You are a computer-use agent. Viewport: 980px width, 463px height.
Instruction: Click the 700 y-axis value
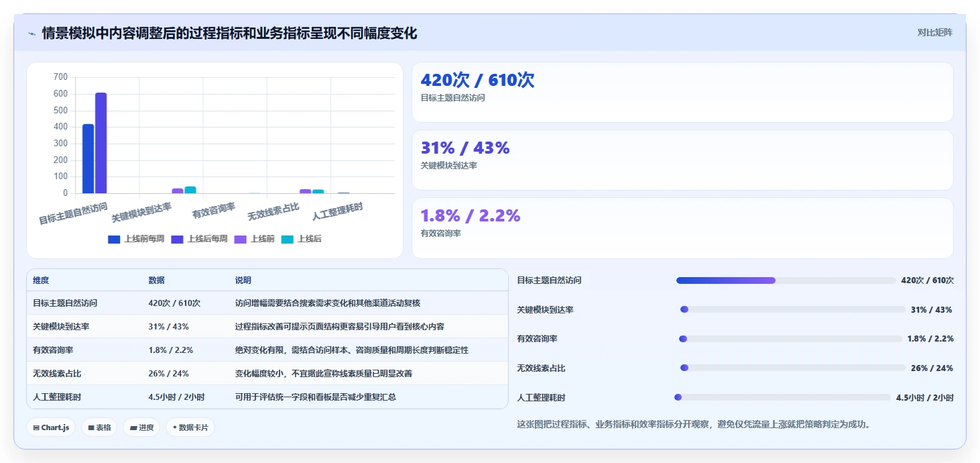60,77
